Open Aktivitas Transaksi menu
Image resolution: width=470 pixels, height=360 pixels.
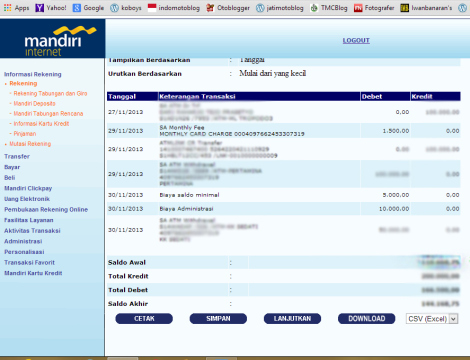point(32,231)
